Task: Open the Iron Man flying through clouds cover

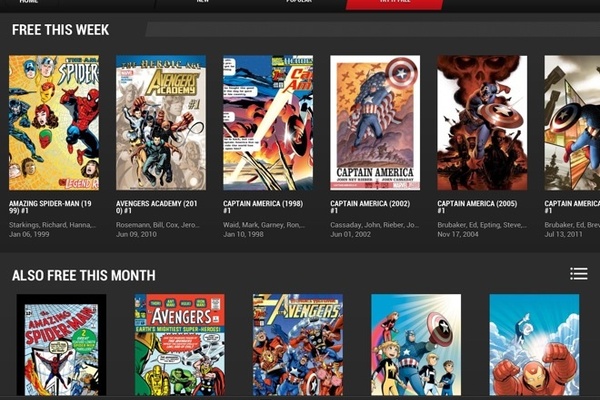Action: pyautogui.click(x=534, y=344)
